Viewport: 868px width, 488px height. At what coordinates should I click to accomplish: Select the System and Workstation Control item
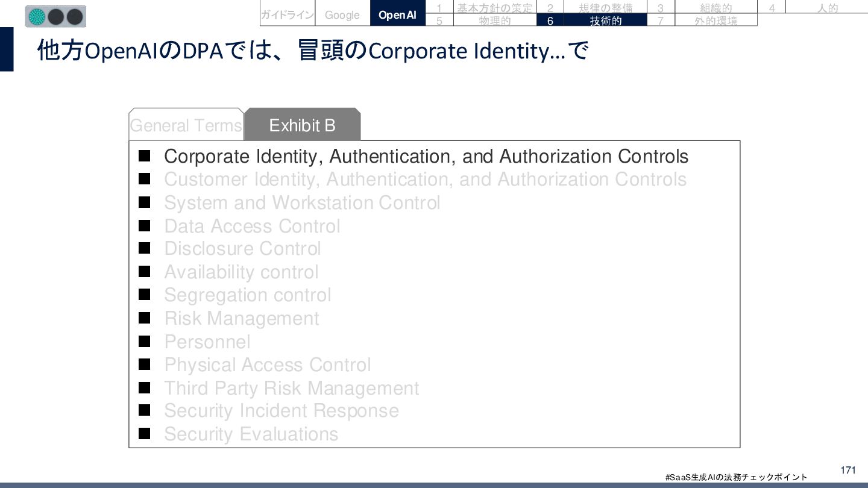[302, 202]
